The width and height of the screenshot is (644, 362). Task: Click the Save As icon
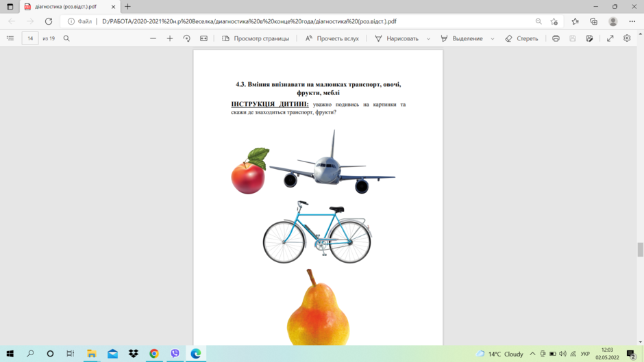click(589, 38)
